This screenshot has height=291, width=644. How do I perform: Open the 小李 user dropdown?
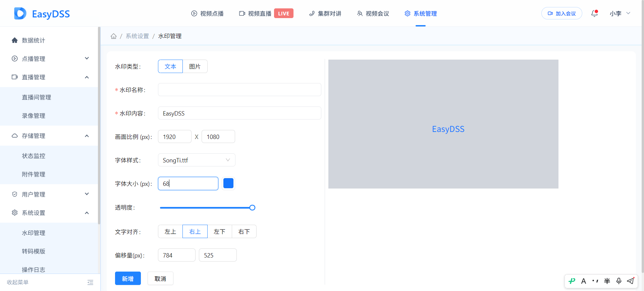point(620,13)
